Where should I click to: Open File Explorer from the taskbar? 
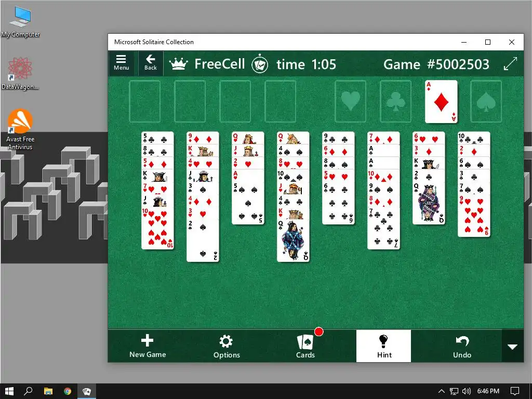tap(48, 391)
